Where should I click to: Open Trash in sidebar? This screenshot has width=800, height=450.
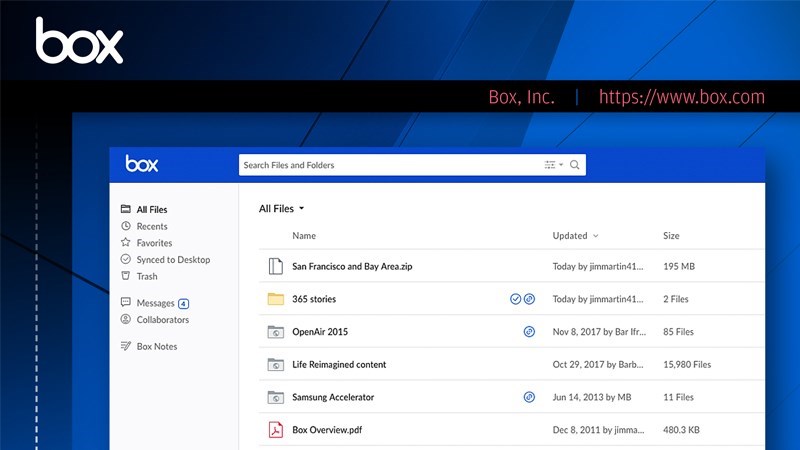147,276
